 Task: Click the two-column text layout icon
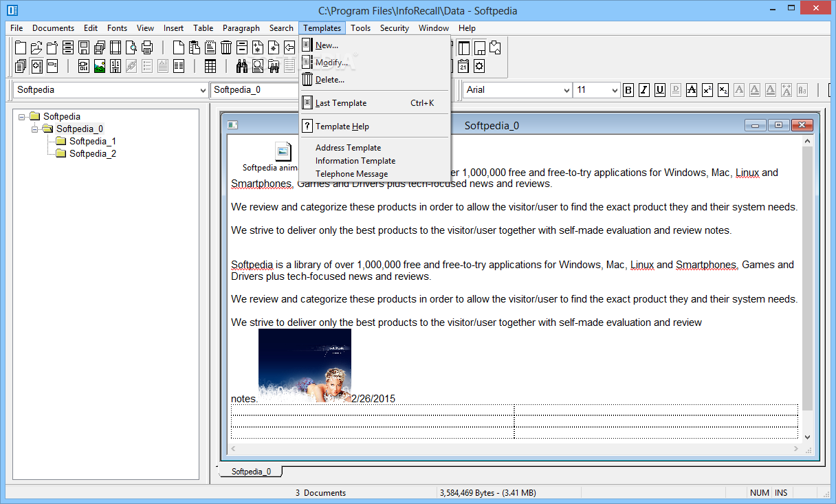178,66
